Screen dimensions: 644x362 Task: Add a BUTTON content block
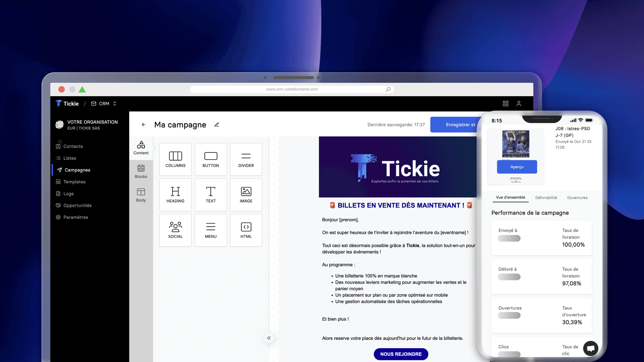[x=211, y=159]
